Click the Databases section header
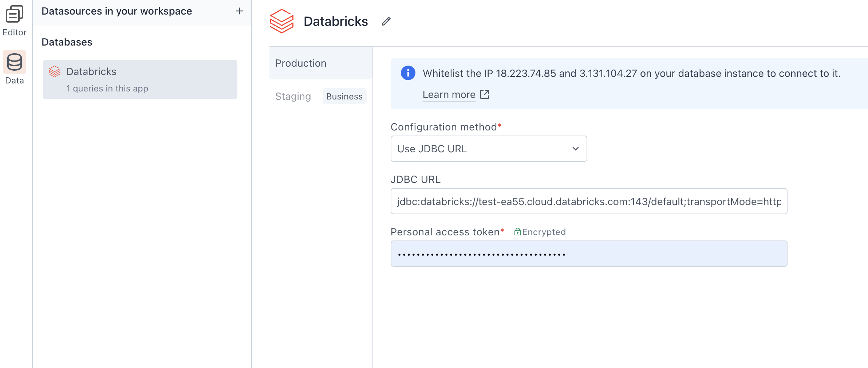This screenshot has width=868, height=368. pos(67,42)
